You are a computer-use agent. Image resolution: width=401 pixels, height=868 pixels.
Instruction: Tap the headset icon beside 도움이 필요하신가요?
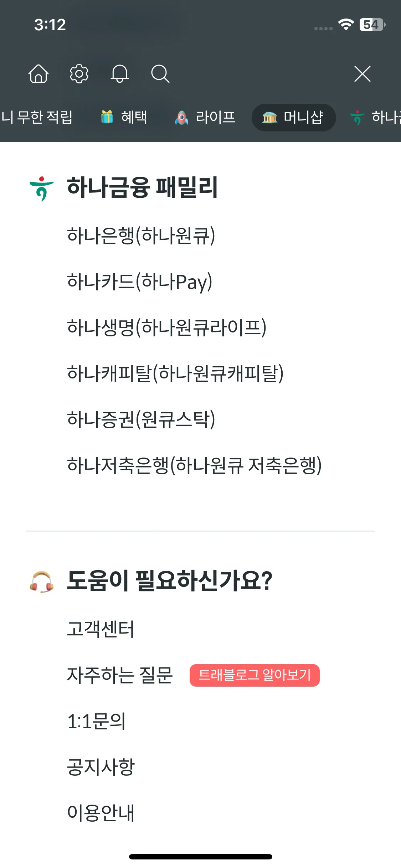(42, 582)
